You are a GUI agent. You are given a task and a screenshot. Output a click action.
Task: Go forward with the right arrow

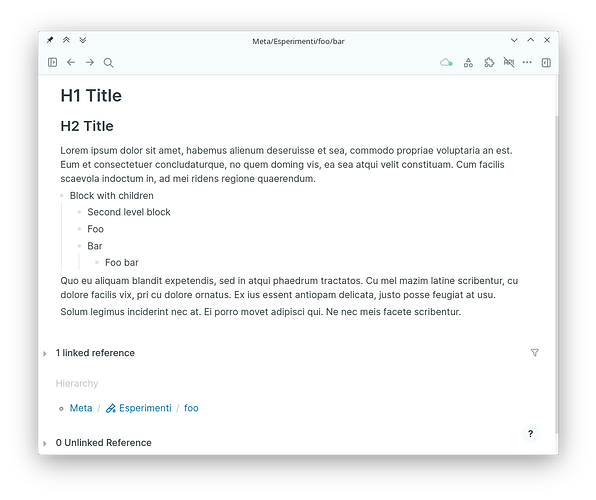[90, 62]
